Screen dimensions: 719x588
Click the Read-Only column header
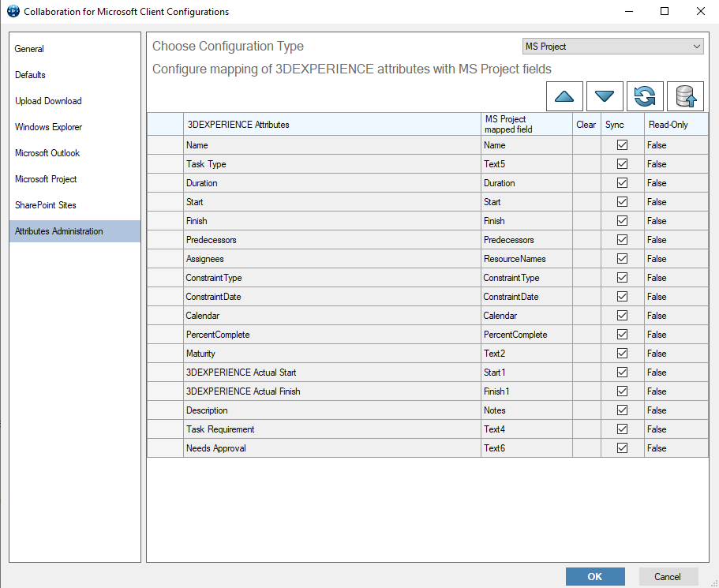tap(676, 124)
